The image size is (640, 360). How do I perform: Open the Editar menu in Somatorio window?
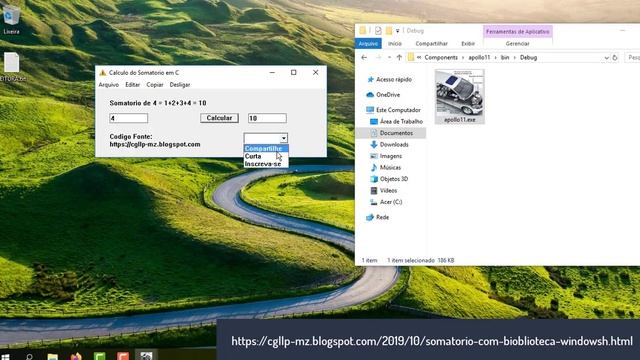click(132, 85)
